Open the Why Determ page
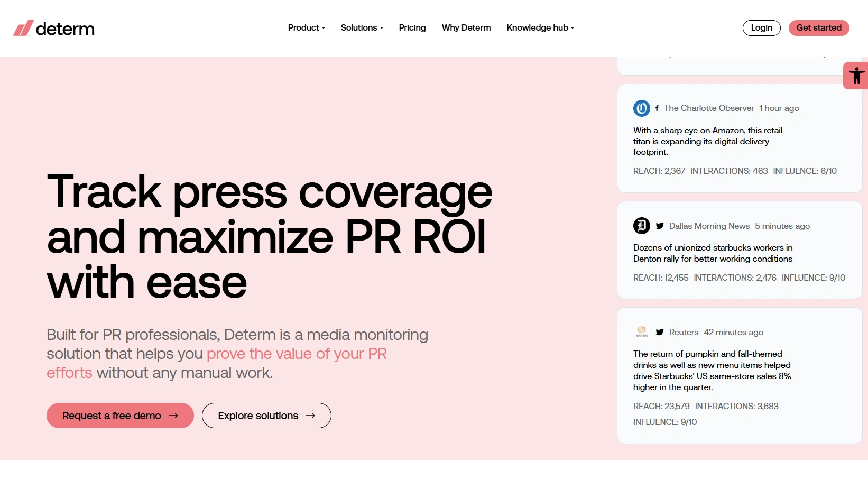 pos(466,28)
